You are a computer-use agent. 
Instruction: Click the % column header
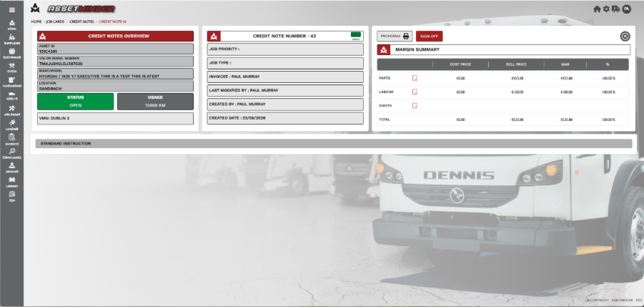pos(608,64)
